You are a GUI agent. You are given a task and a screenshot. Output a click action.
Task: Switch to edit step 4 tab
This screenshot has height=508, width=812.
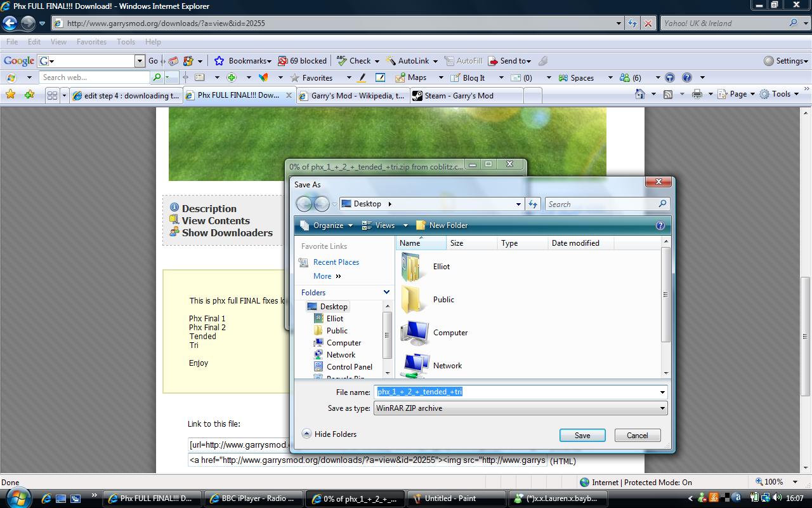click(126, 96)
